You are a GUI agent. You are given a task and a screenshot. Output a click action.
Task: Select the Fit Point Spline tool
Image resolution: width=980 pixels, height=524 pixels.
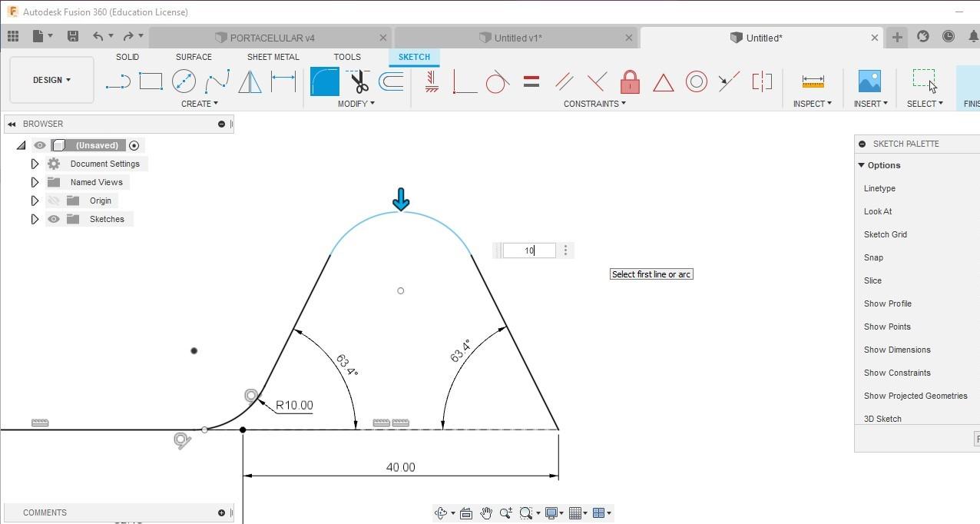(x=217, y=81)
